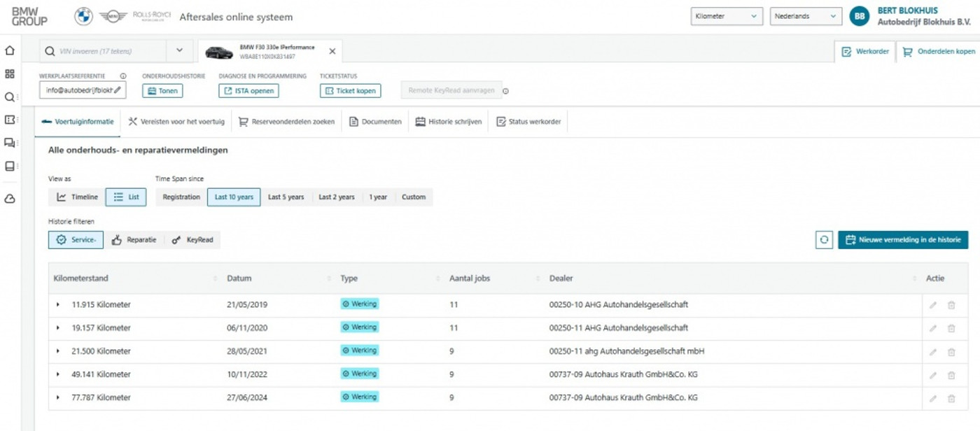Image resolution: width=980 pixels, height=431 pixels.
Task: Click the Ticket kopen button
Action: tap(351, 91)
